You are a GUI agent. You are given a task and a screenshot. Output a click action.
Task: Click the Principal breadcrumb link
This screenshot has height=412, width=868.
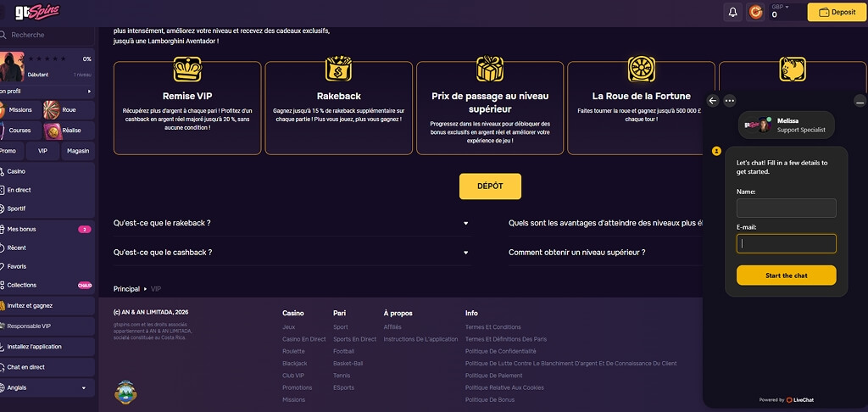pos(126,289)
